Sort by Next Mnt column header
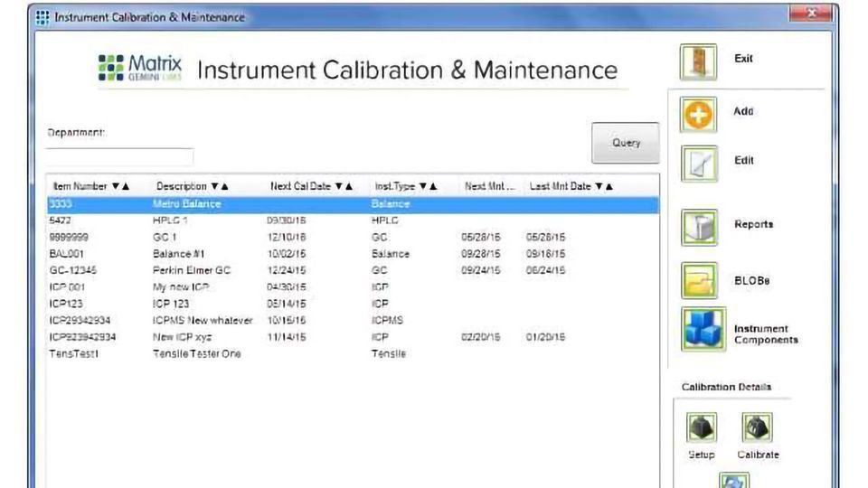This screenshot has width=868, height=488. coord(489,186)
